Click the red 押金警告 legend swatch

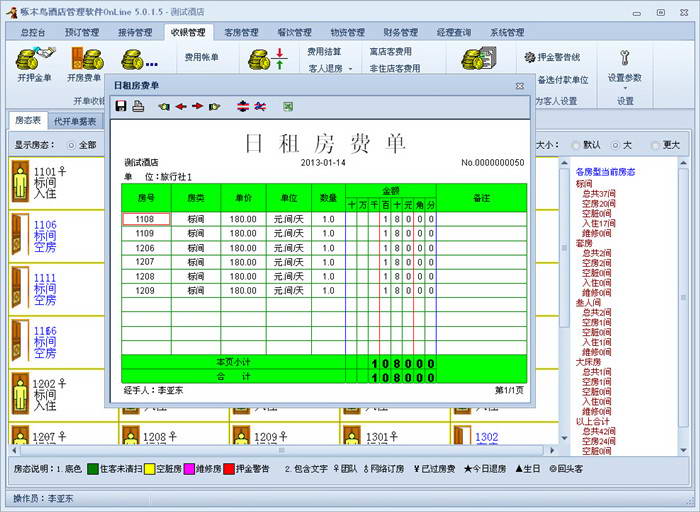[229, 469]
